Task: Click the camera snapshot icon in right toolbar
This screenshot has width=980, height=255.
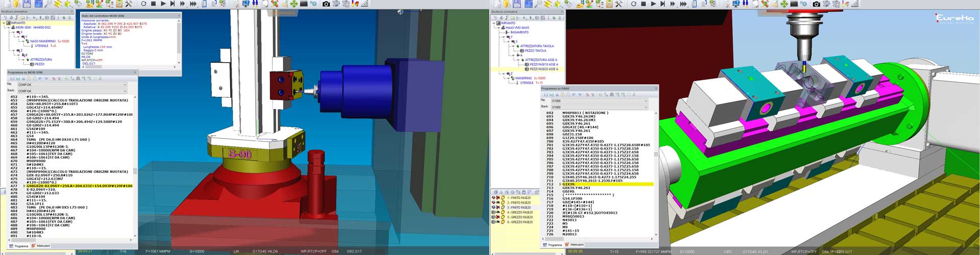Action: click(816, 4)
